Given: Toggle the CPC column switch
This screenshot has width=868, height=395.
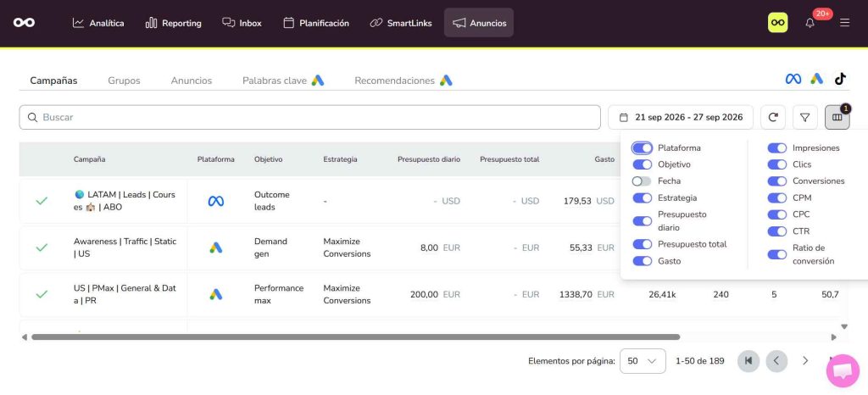Looking at the screenshot, I should 776,214.
